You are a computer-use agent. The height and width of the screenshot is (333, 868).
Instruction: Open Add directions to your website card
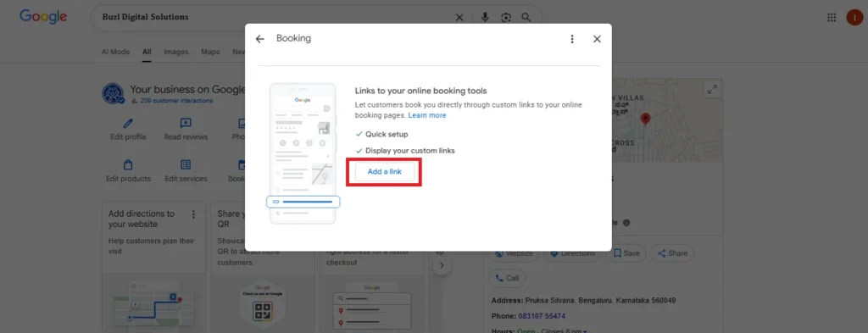coord(154,268)
